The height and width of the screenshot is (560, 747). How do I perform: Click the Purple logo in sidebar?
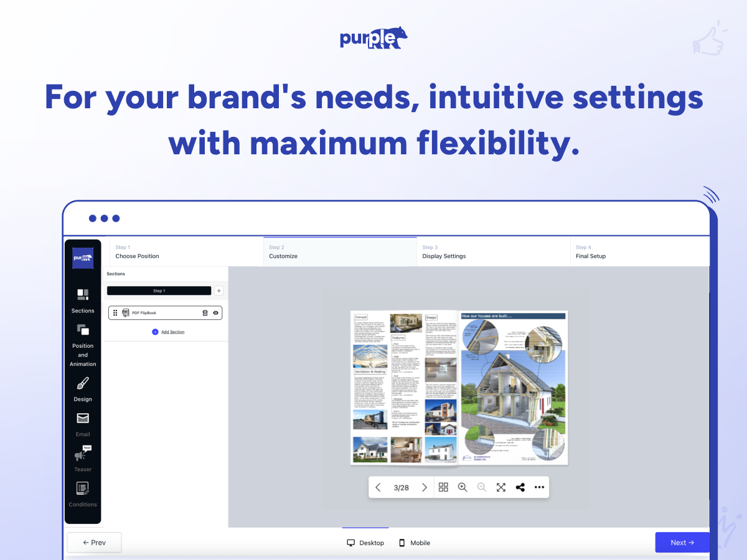(x=83, y=258)
